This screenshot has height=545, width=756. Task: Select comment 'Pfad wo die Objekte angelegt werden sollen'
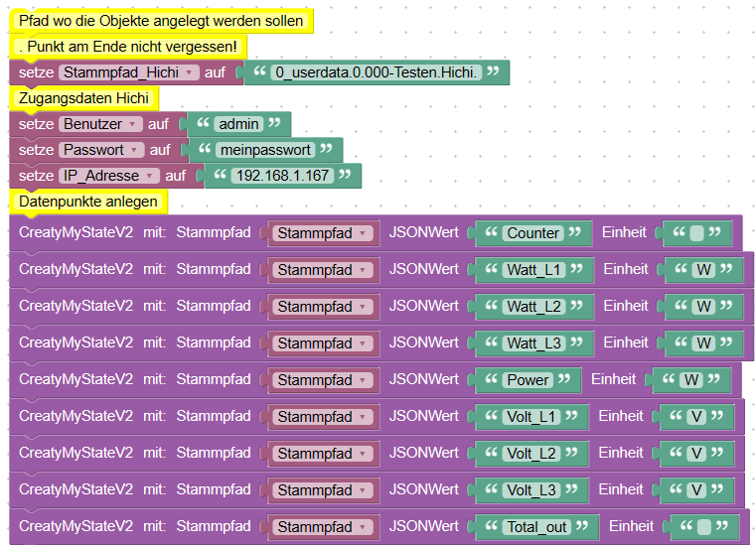161,21
